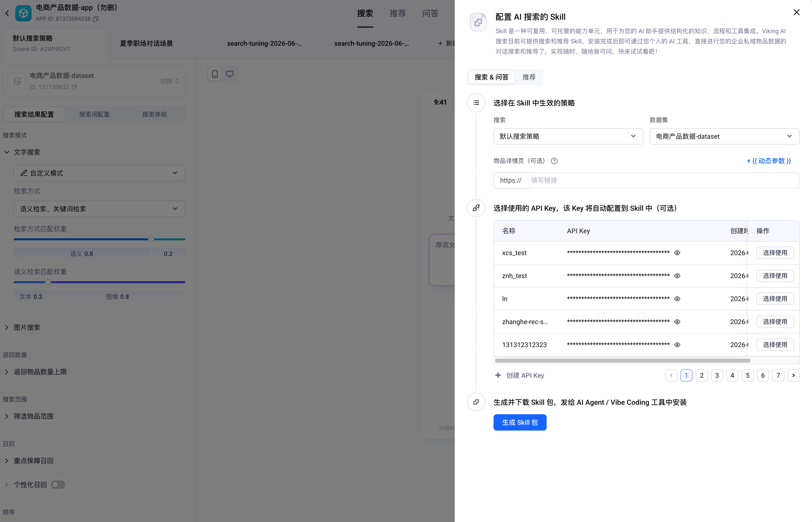This screenshot has width=812, height=522.
Task: Open help tooltip for 物品详情页
Action: (554, 161)
